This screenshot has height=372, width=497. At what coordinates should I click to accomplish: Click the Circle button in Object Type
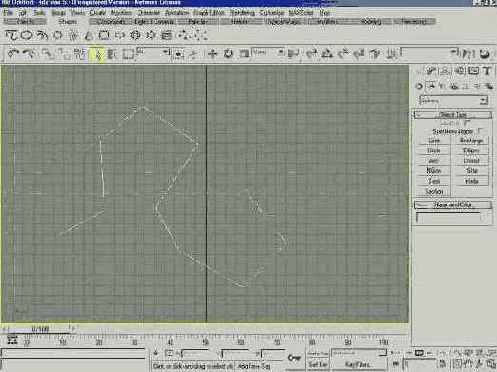tap(434, 151)
